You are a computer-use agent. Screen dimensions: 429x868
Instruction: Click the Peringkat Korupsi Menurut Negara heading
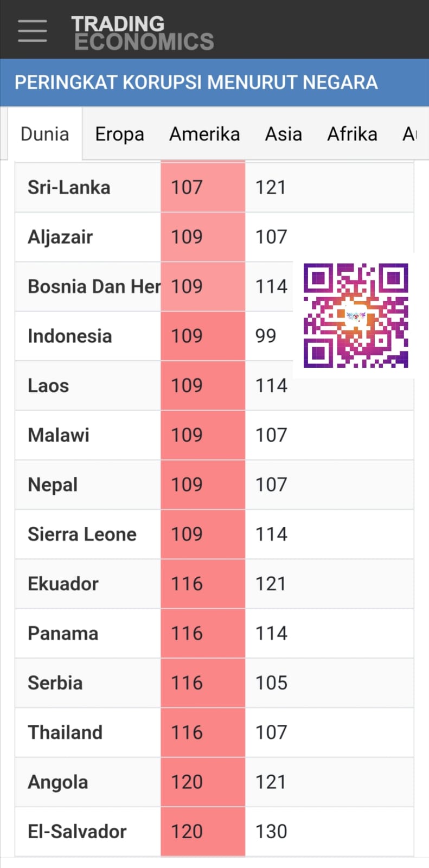pos(196,82)
